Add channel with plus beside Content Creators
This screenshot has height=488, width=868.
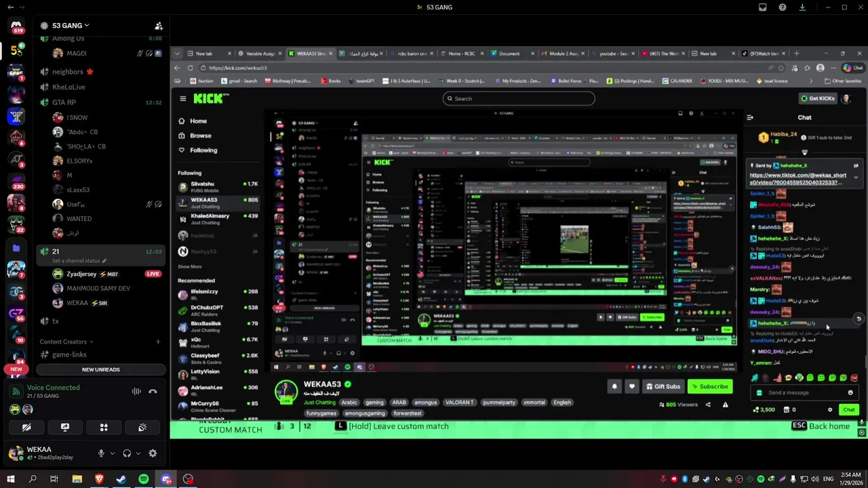(x=158, y=342)
